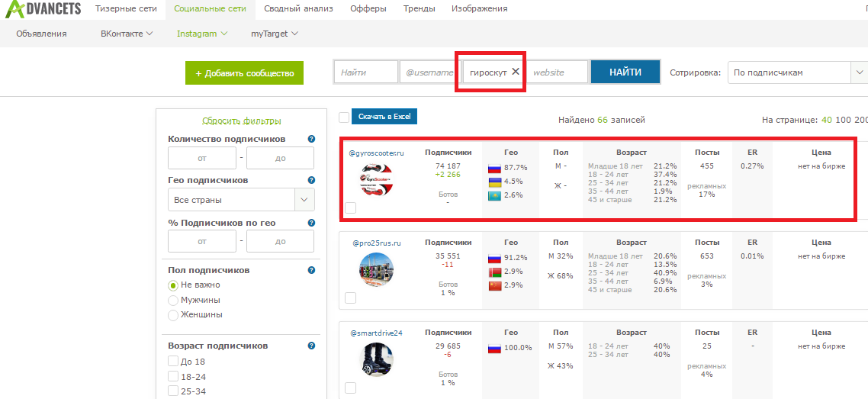Show help for Гео подписчиков filter
The height and width of the screenshot is (399, 868).
(x=312, y=180)
